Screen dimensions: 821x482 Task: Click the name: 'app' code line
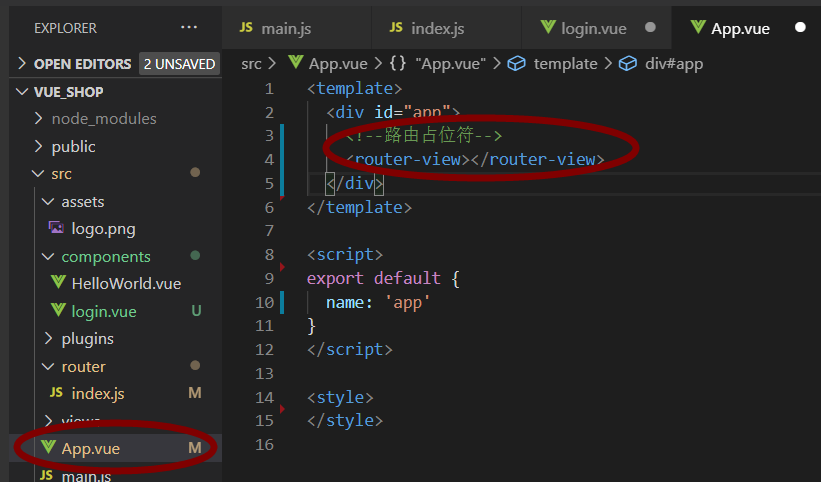[x=378, y=302]
